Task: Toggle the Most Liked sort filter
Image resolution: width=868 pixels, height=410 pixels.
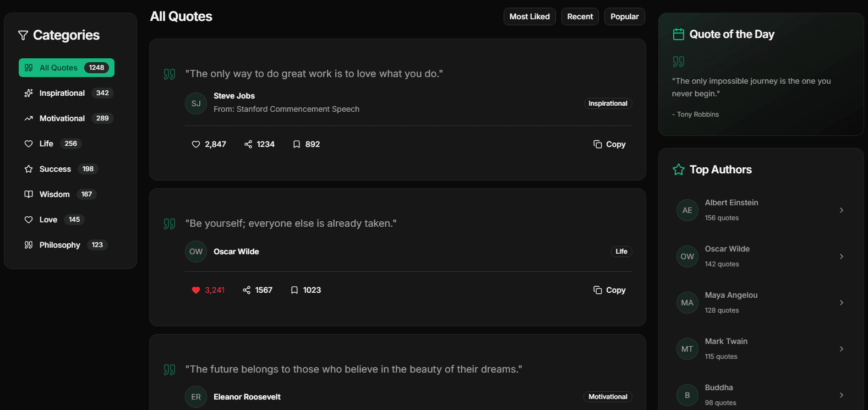Action: pos(529,17)
